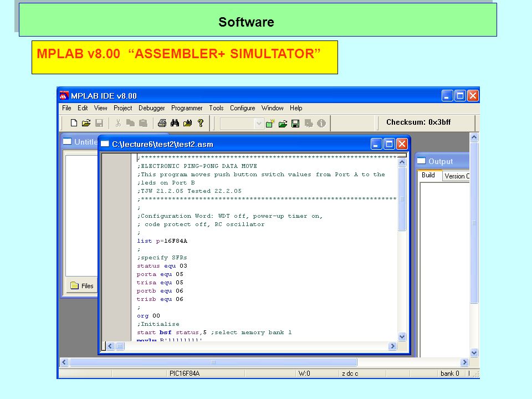Click the "org 00" code line
The image size is (532, 399).
click(x=149, y=316)
